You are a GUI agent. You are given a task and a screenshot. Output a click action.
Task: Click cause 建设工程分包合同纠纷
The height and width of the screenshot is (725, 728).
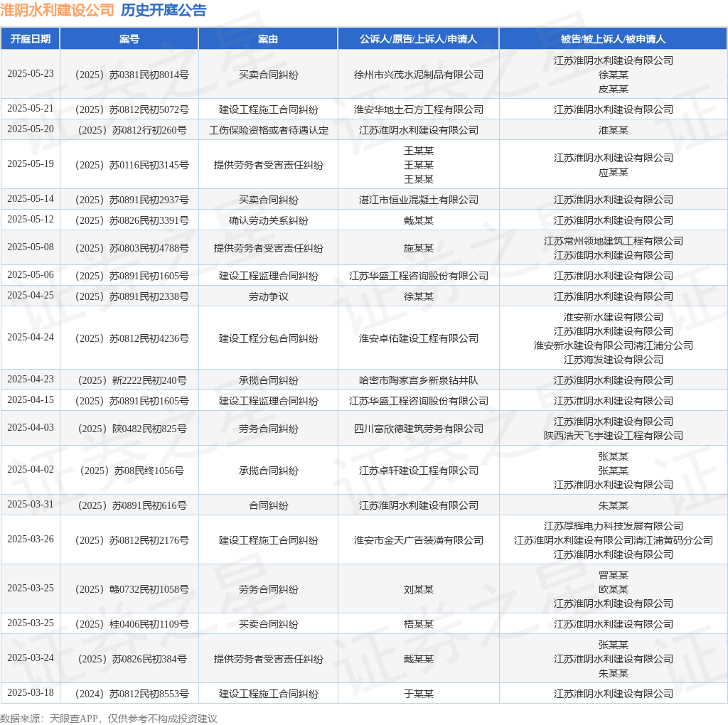pos(268,338)
